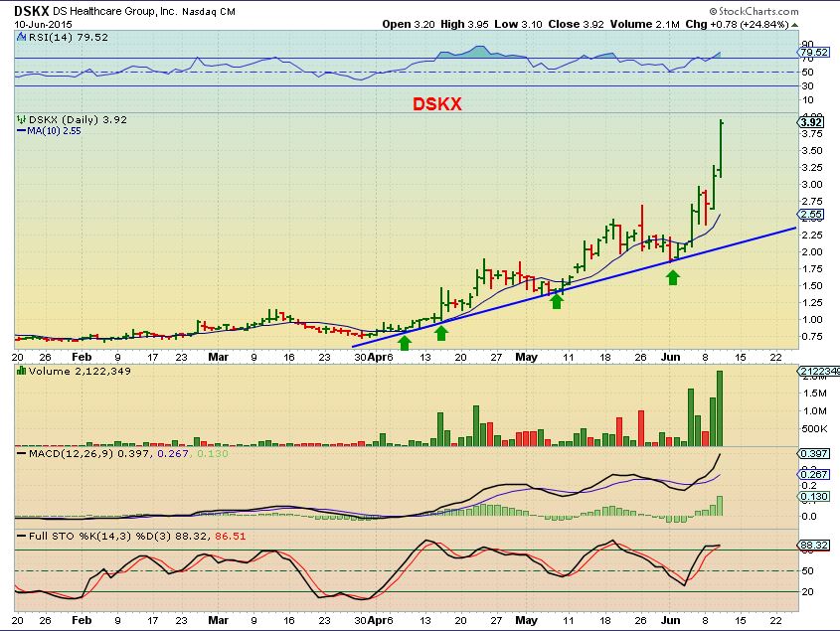Click the 2.55 moving-average tag on the price axis
Viewport: 840px width, 631px height.
point(812,215)
